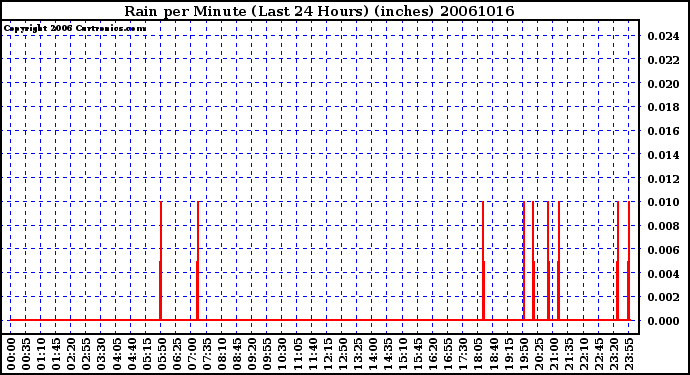The image size is (690, 375).
Task: Click the 07:35 time label
Action: point(206,354)
